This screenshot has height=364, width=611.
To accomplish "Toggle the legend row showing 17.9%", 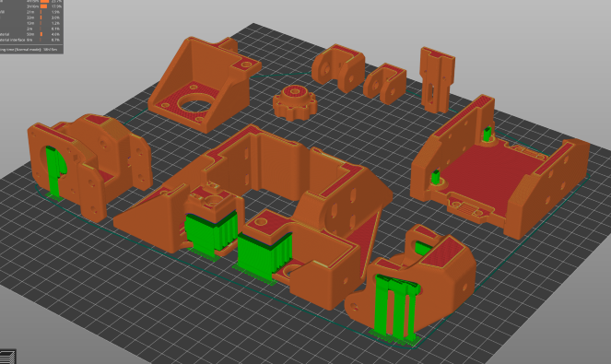I will 30,6.
